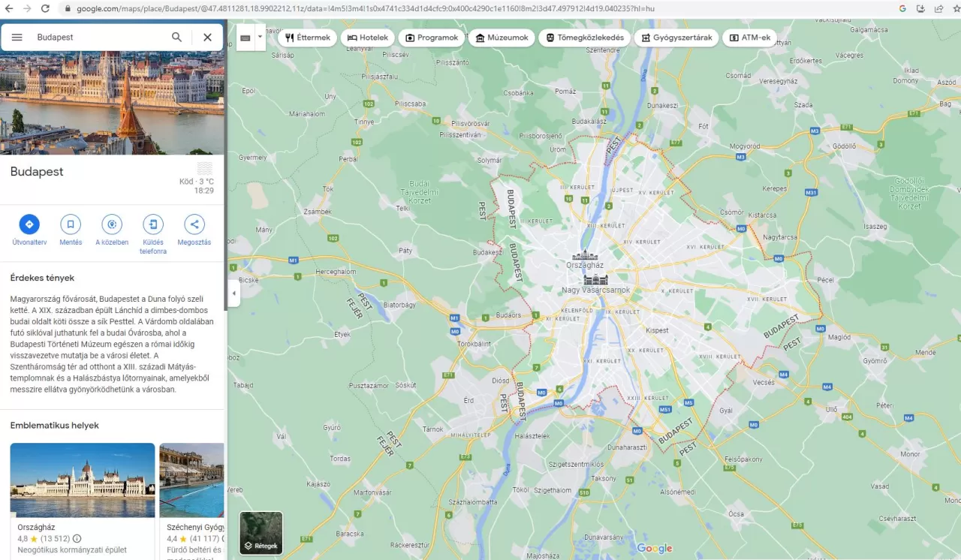Open the Országház place card
This screenshot has height=560, width=961.
coord(82,480)
